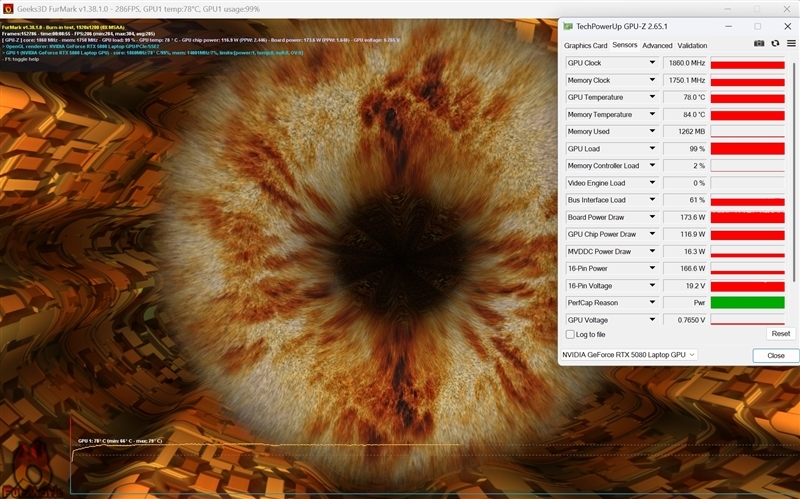
Task: Open the NVIDIA GeForce RTX 5080 GPU selector
Action: pyautogui.click(x=629, y=355)
